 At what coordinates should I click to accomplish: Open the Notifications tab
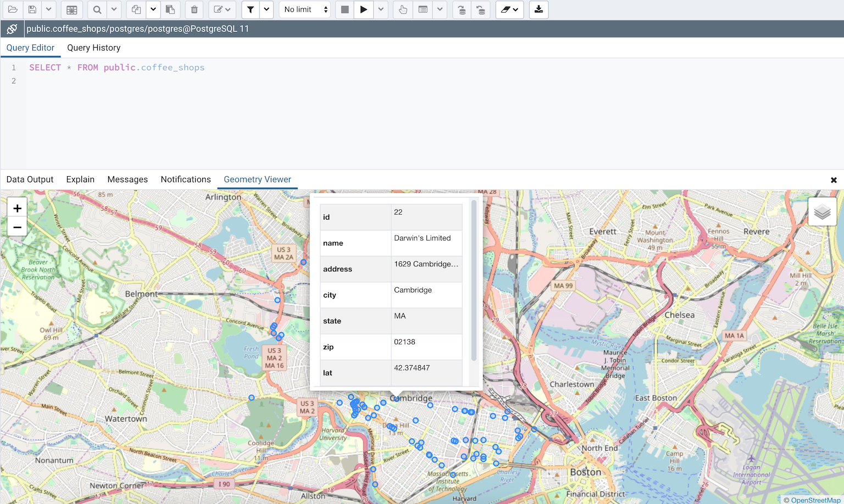pos(186,180)
